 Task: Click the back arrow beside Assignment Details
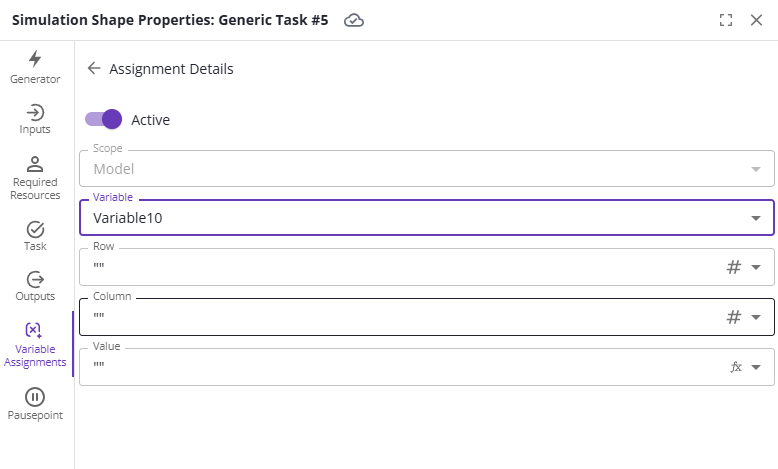[94, 69]
